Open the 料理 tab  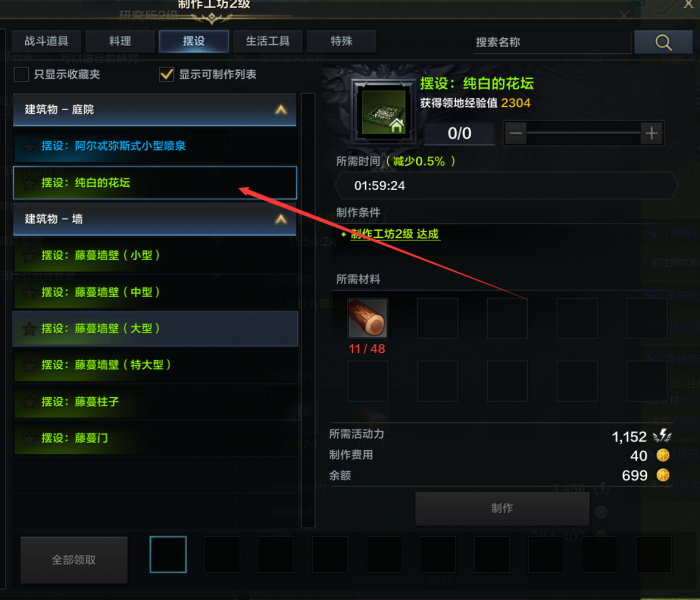pos(120,42)
